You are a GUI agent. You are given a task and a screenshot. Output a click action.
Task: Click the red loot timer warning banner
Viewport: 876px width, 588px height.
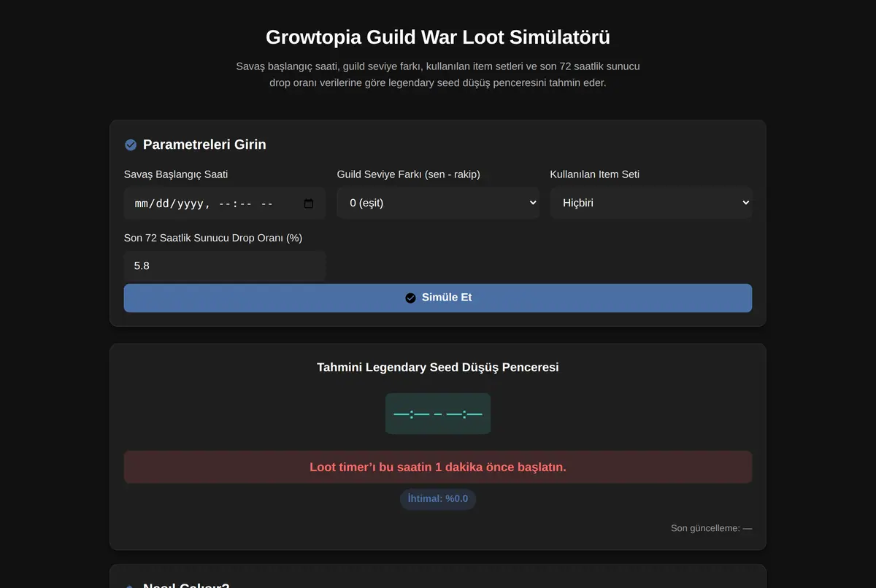click(x=438, y=467)
